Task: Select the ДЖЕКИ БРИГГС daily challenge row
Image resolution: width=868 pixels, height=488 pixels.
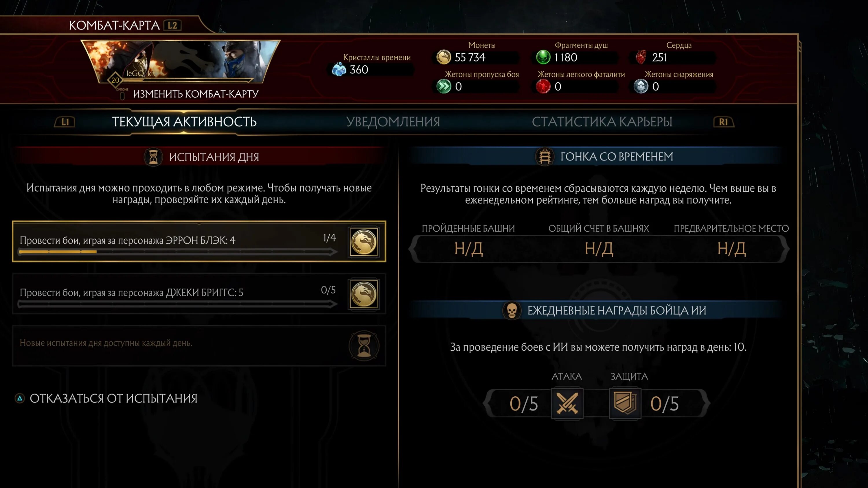Action: (199, 294)
